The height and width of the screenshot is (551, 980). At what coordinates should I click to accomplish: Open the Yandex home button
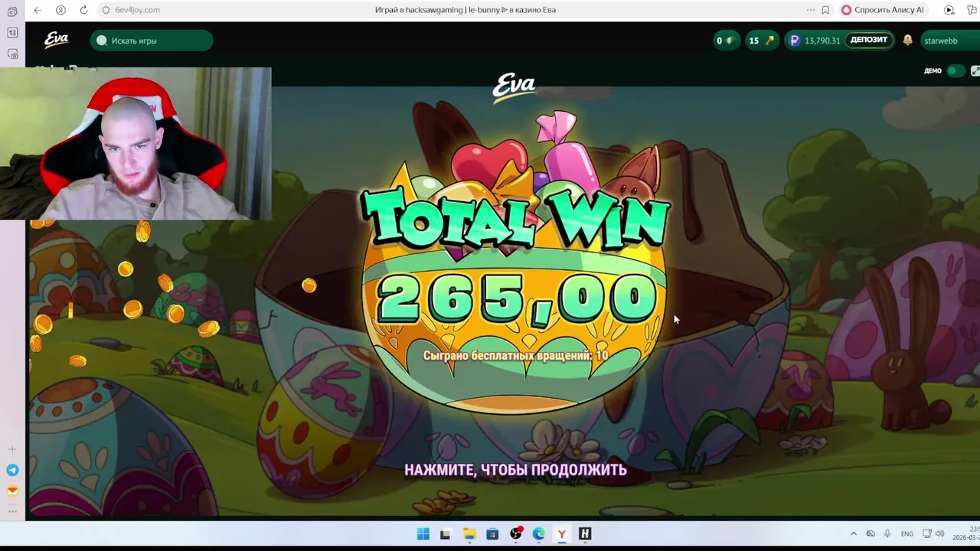tap(60, 10)
